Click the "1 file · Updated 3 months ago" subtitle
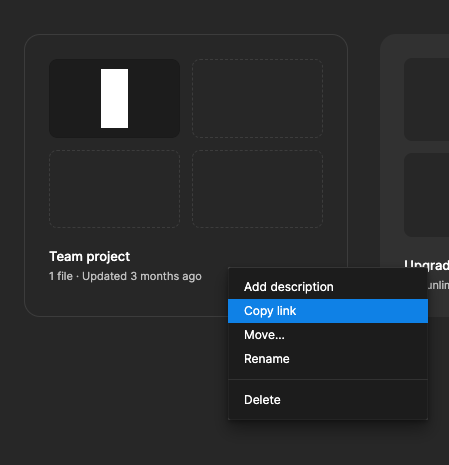This screenshot has width=449, height=465. point(125,276)
